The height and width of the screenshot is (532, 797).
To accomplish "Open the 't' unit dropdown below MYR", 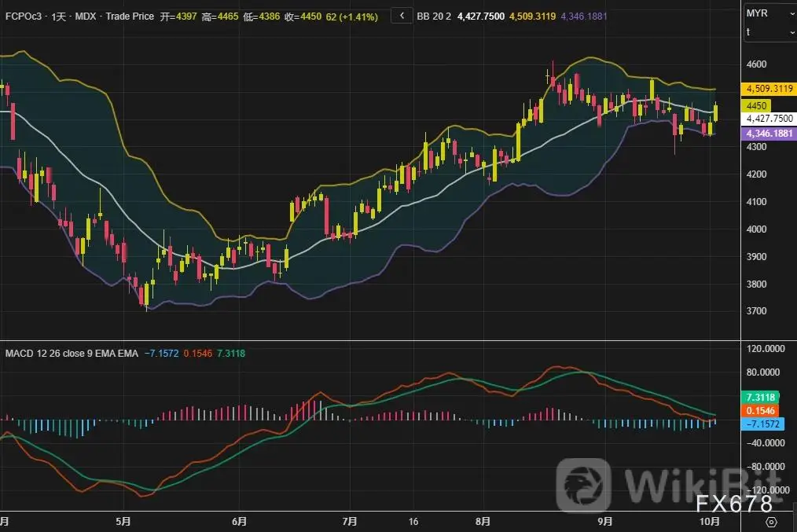I will tap(769, 32).
